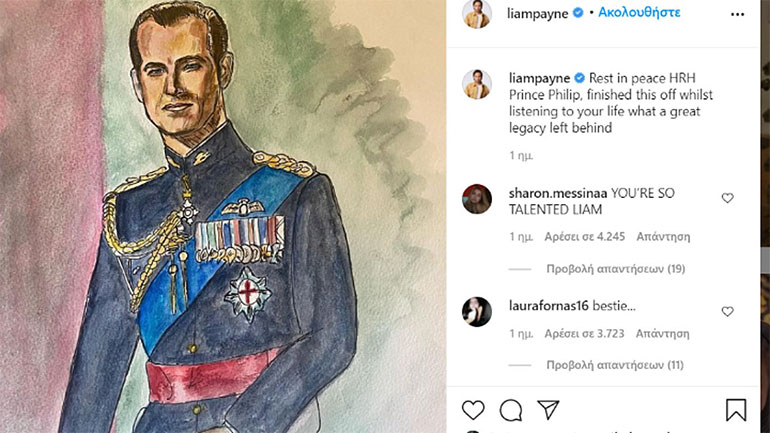Open liampayne avatar in post header

point(477,13)
